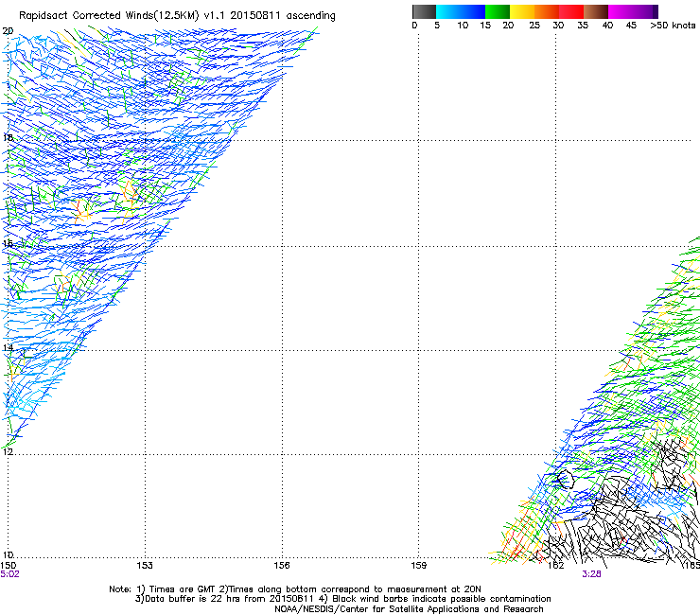Click the yellow 20-25 knots legend segment
Image resolution: width=700 pixels, height=615 pixels.
pos(521,11)
